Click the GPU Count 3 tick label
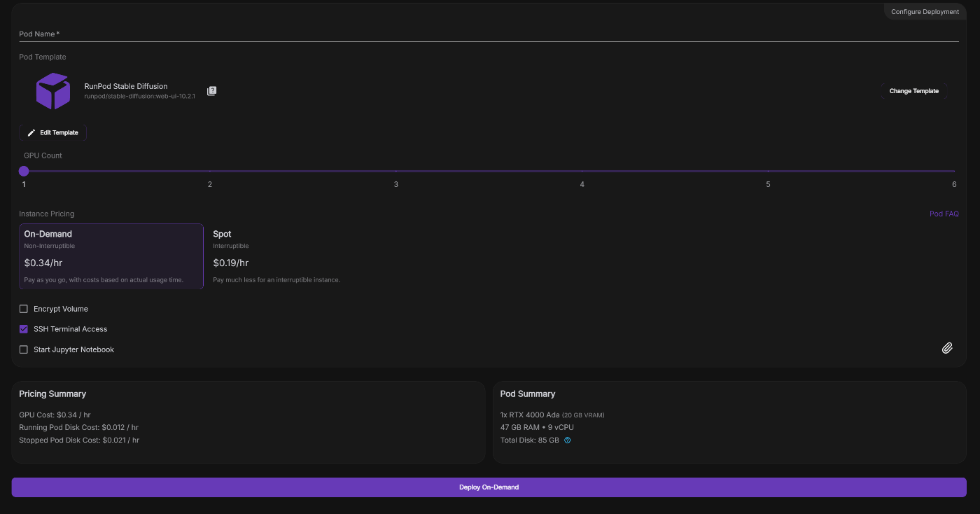Image resolution: width=980 pixels, height=514 pixels. click(x=396, y=184)
